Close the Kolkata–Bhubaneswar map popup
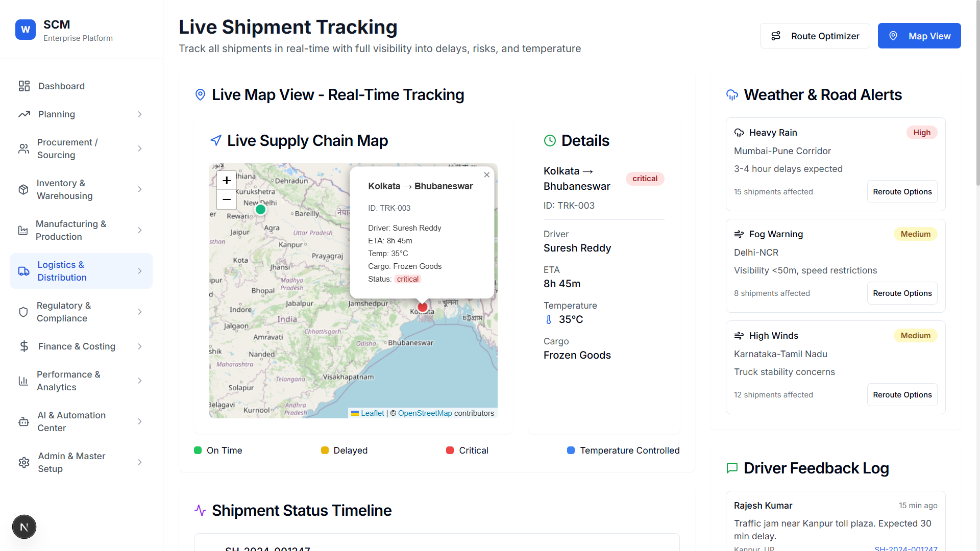 point(486,175)
